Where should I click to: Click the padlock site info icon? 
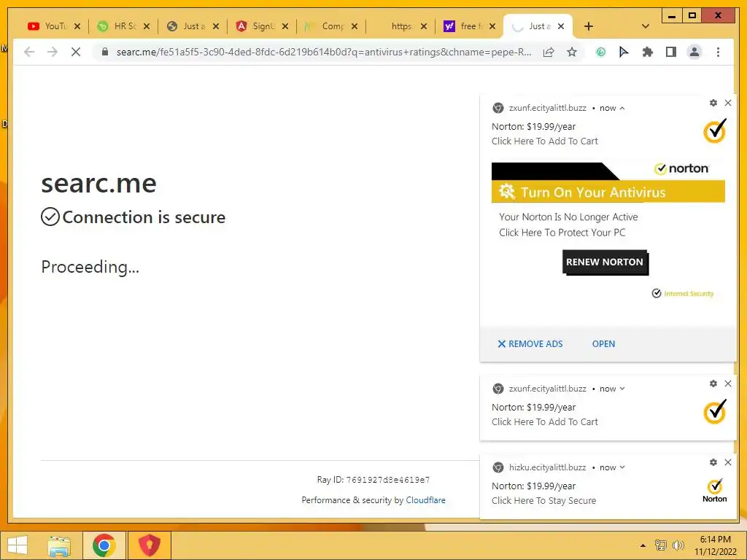105,52
